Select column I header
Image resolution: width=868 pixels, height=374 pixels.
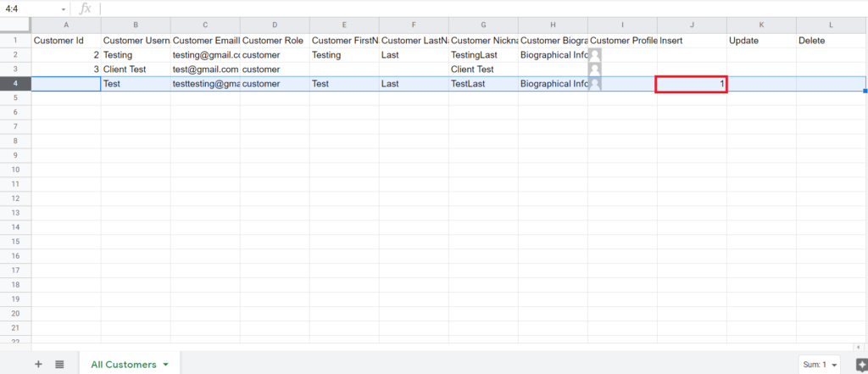622,25
